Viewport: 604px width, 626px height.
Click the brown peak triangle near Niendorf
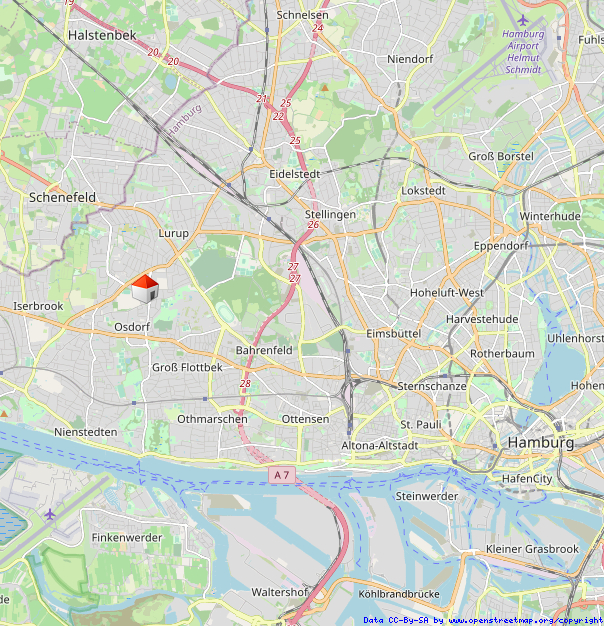click(x=325, y=88)
